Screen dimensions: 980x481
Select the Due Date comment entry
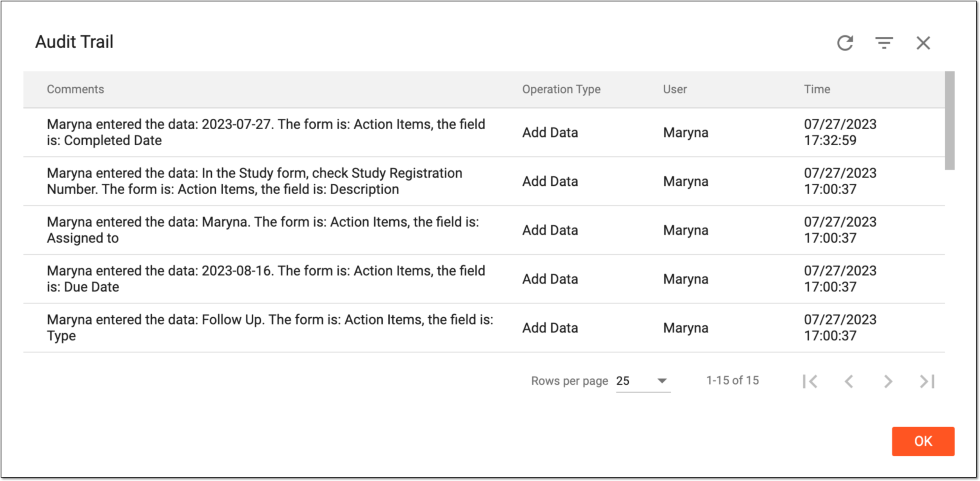[266, 279]
